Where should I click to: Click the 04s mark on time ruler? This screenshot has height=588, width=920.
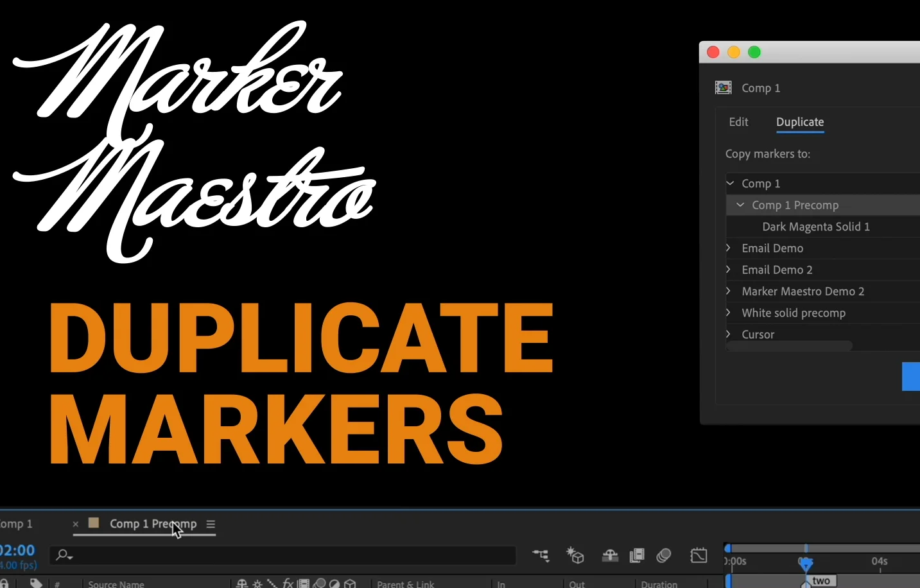pos(880,561)
